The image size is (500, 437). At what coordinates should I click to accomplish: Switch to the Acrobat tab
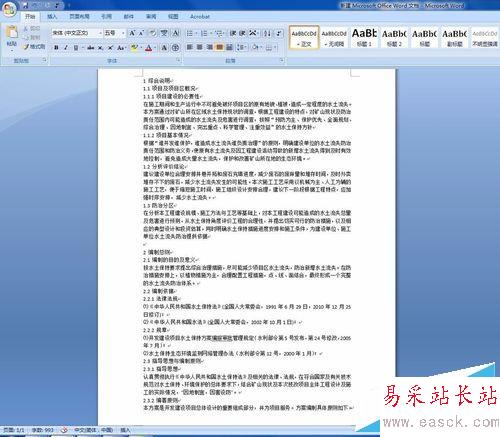click(x=200, y=16)
